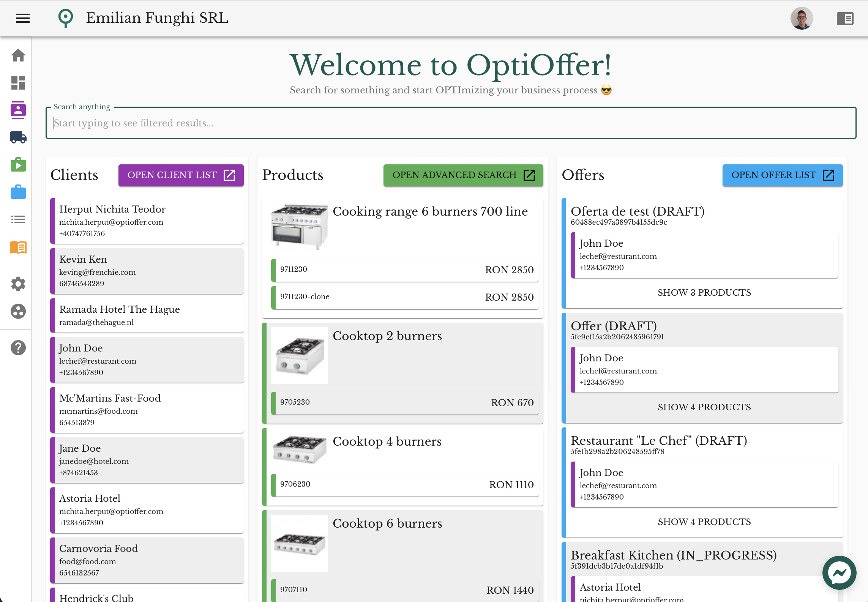868x602 pixels.
Task: Expand SHOW 3 PRODUCTS in Oferta de test
Action: point(704,293)
